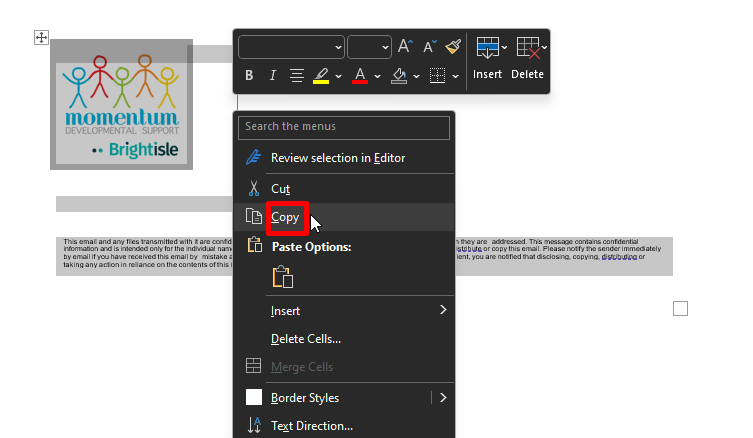The image size is (753, 438).
Task: Toggle bold formatting in mini toolbar
Action: click(x=248, y=75)
